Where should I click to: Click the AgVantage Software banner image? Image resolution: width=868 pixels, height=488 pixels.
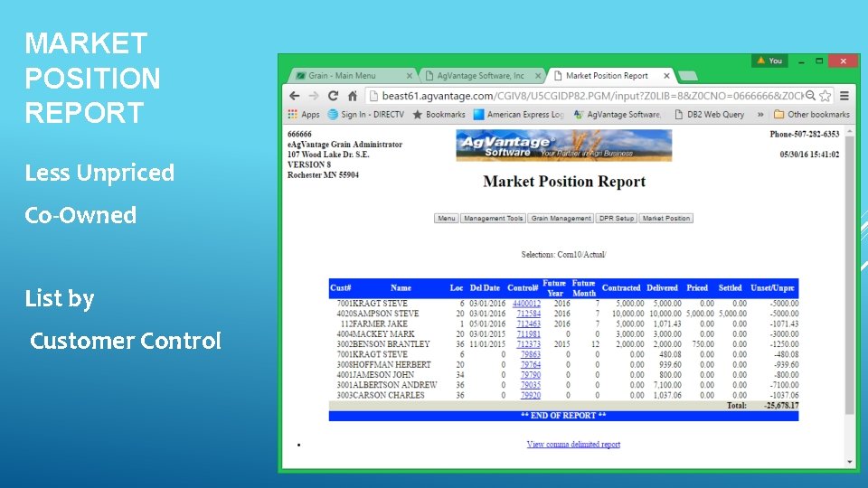click(x=563, y=145)
